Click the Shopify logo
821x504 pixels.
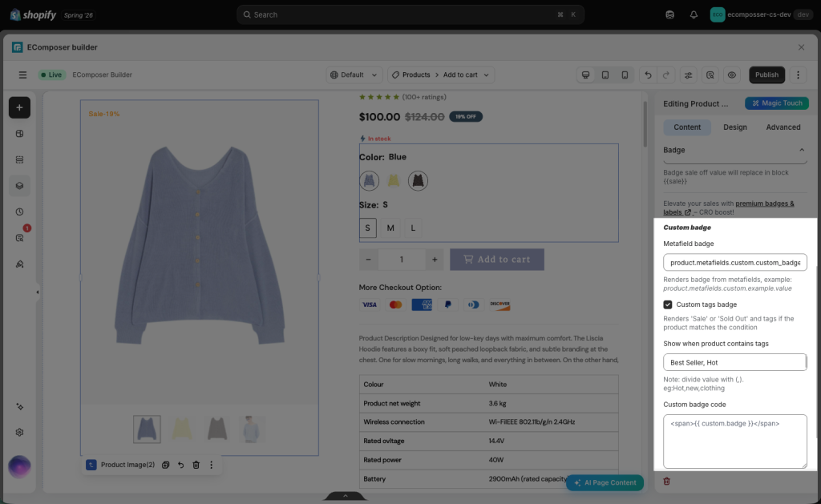pos(33,14)
